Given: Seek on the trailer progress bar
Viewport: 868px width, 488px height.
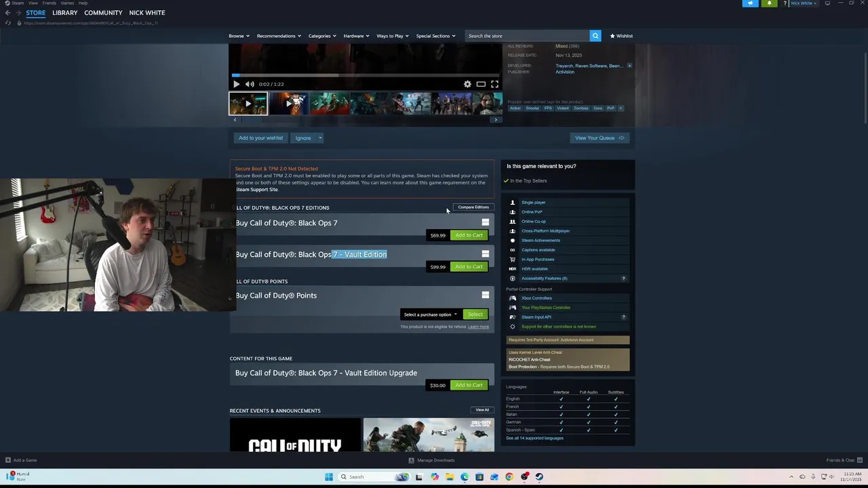Looking at the screenshot, I should (x=366, y=75).
